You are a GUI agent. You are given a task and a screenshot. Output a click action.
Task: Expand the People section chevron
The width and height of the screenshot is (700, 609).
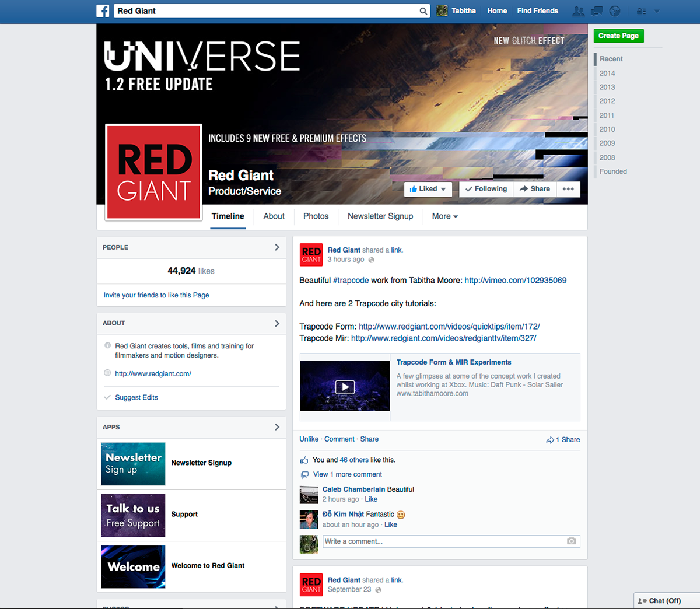[277, 247]
